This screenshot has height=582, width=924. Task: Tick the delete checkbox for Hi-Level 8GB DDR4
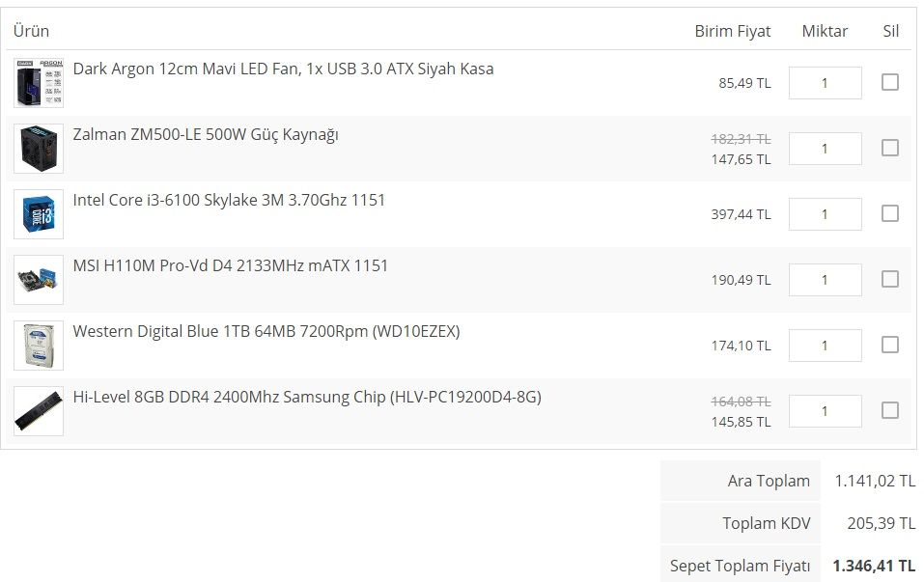click(889, 410)
